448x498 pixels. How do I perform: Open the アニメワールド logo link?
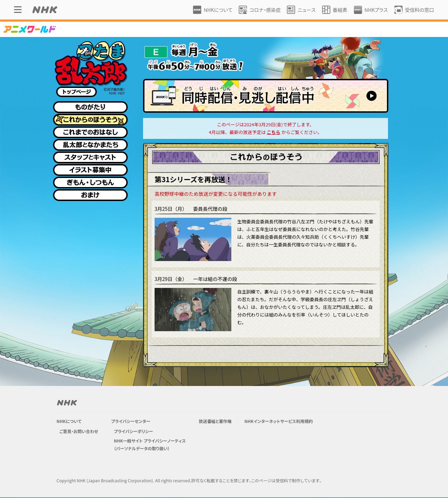[30, 29]
